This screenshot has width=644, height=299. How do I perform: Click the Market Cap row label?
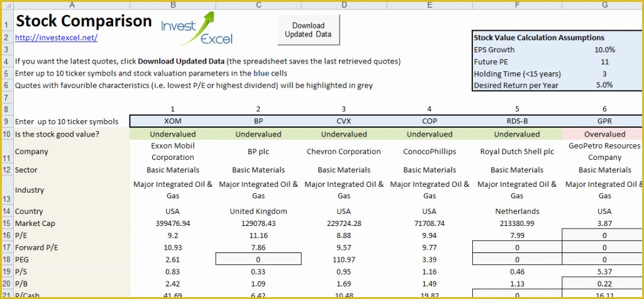[35, 223]
